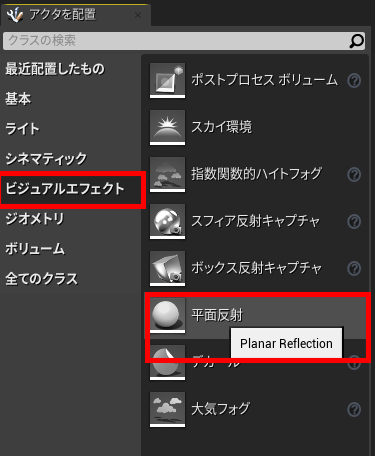Pick the 指数関数的ハイトフォグ icon
This screenshot has width=375, height=456.
pos(167,174)
